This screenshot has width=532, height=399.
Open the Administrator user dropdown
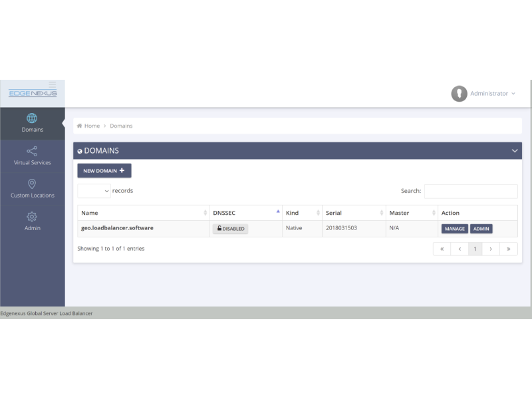(493, 93)
